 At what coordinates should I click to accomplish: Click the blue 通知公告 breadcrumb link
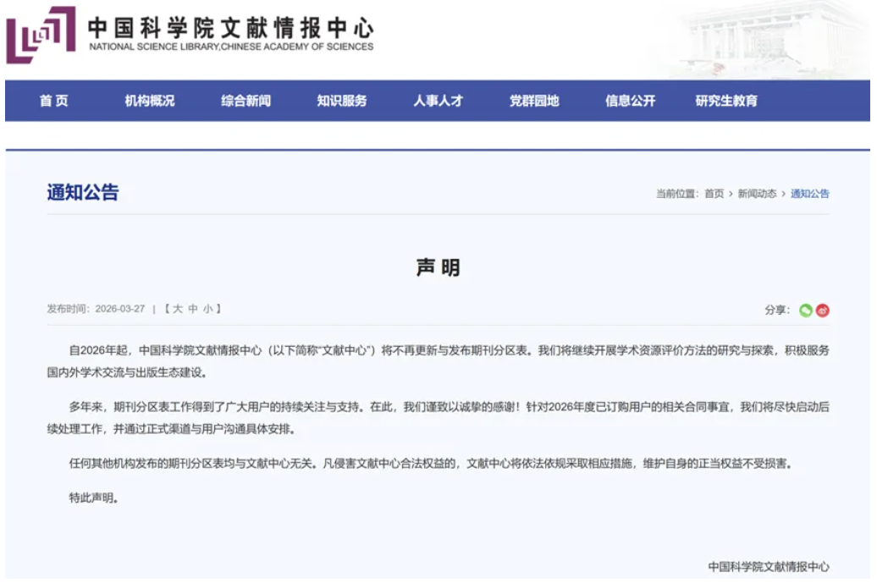coord(810,194)
